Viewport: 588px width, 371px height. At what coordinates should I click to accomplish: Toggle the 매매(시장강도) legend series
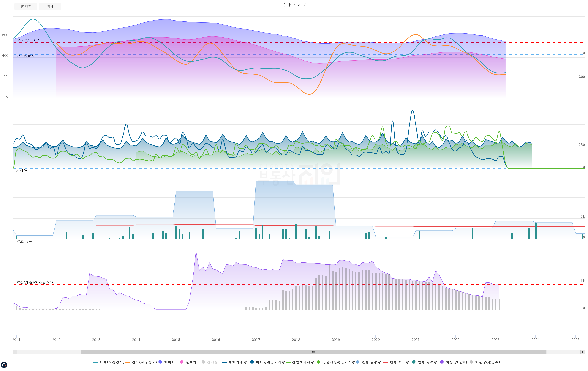pos(109,362)
